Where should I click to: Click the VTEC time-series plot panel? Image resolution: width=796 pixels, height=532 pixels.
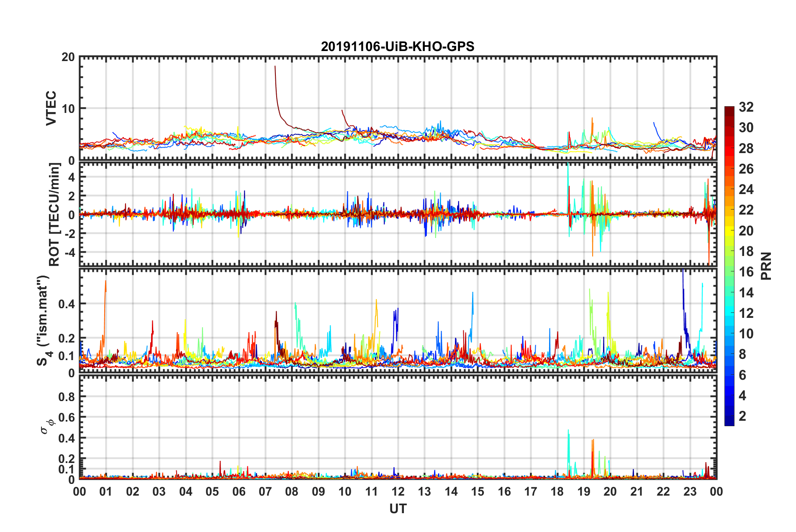(398, 108)
